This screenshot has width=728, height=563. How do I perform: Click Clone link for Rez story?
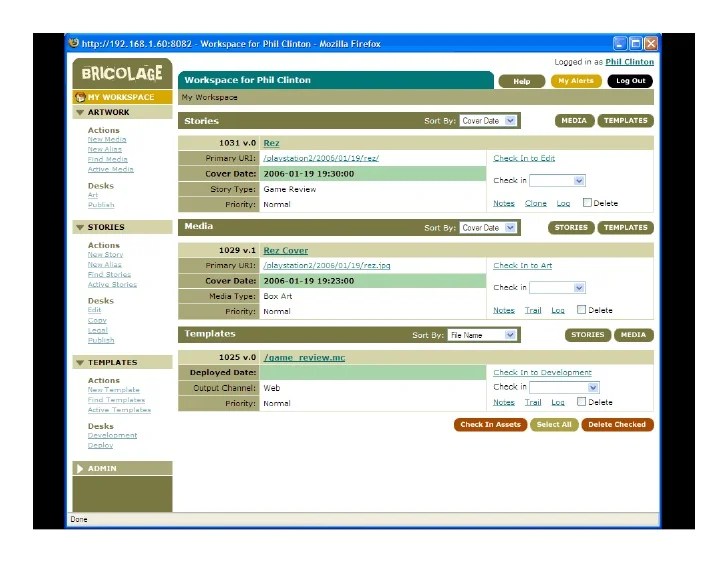536,203
